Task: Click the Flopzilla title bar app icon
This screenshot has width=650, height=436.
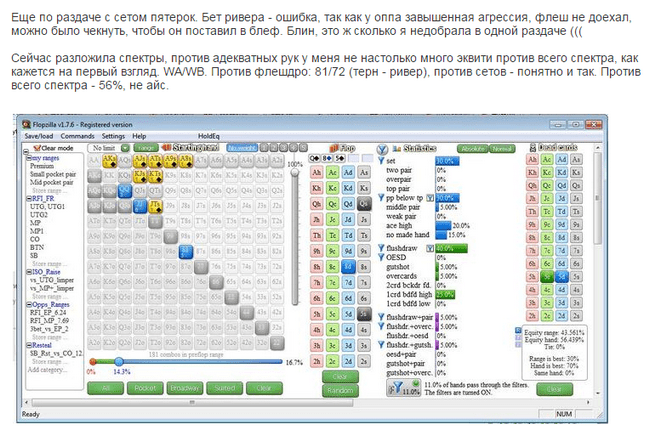Action: [x=27, y=124]
